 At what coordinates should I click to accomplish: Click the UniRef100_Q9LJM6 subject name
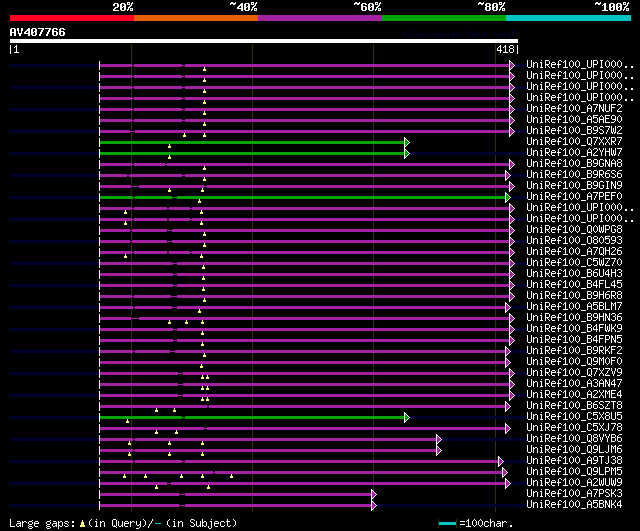coord(574,450)
